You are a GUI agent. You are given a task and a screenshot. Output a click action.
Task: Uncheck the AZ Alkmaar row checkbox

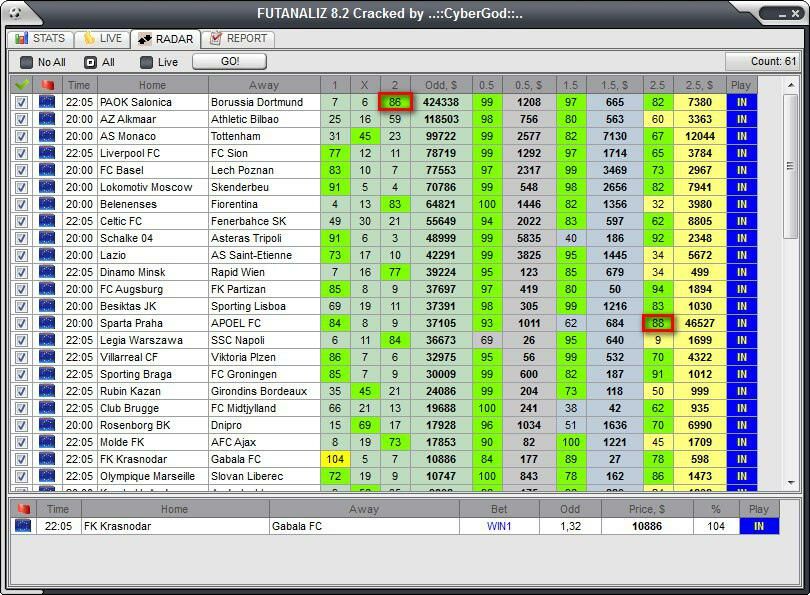pos(21,119)
